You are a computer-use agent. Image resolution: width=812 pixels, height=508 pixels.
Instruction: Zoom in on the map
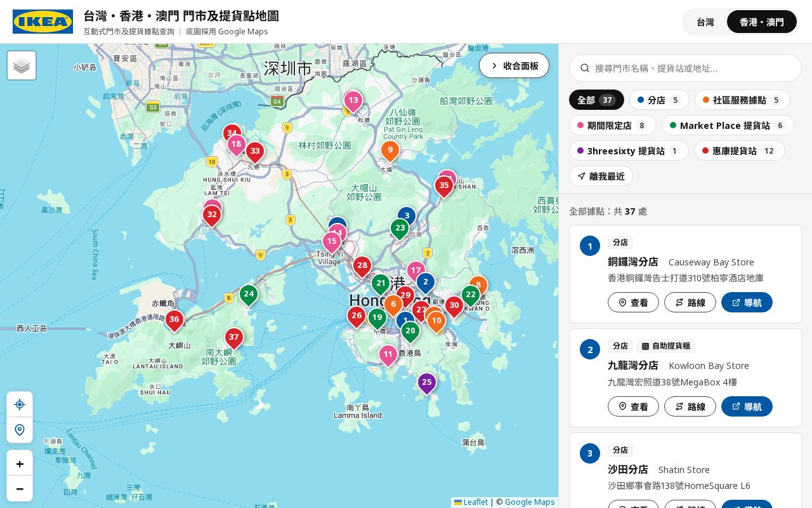pos(20,464)
